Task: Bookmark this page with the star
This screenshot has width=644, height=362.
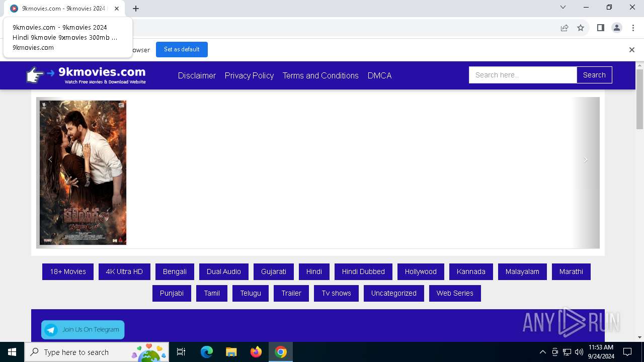Action: pyautogui.click(x=581, y=28)
